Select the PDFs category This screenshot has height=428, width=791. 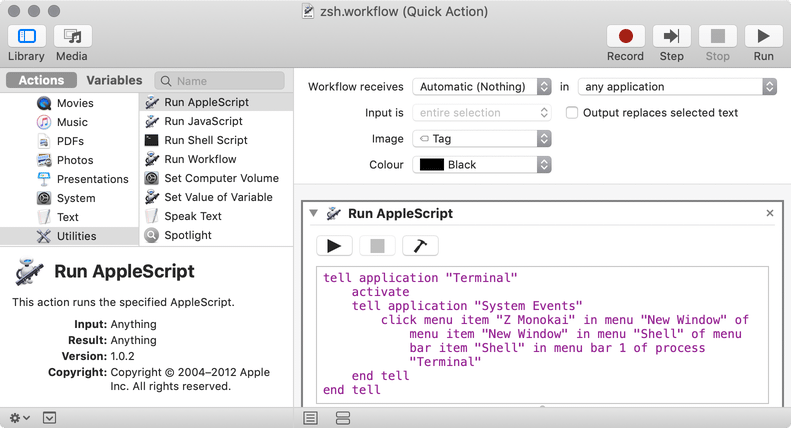coord(69,141)
